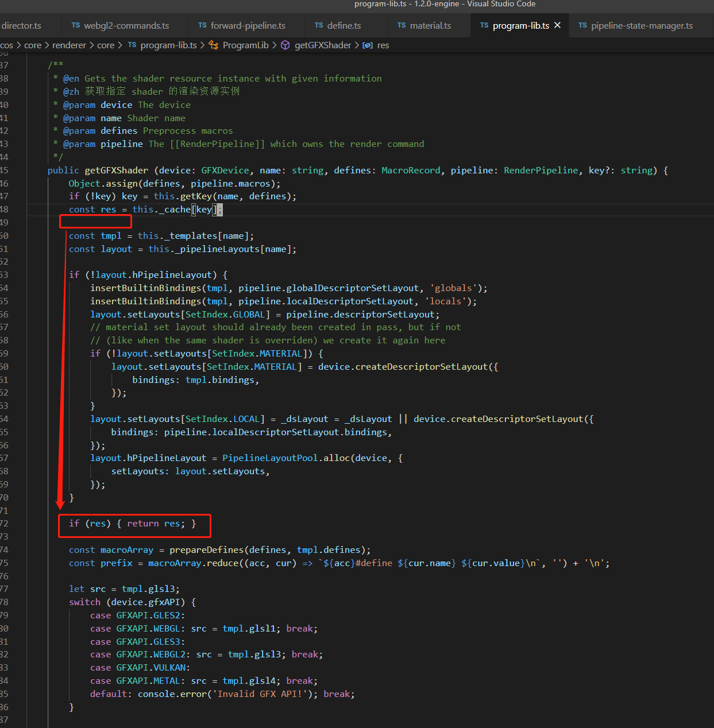
Task: Click the getGFXShader method cube icon
Action: (x=285, y=45)
